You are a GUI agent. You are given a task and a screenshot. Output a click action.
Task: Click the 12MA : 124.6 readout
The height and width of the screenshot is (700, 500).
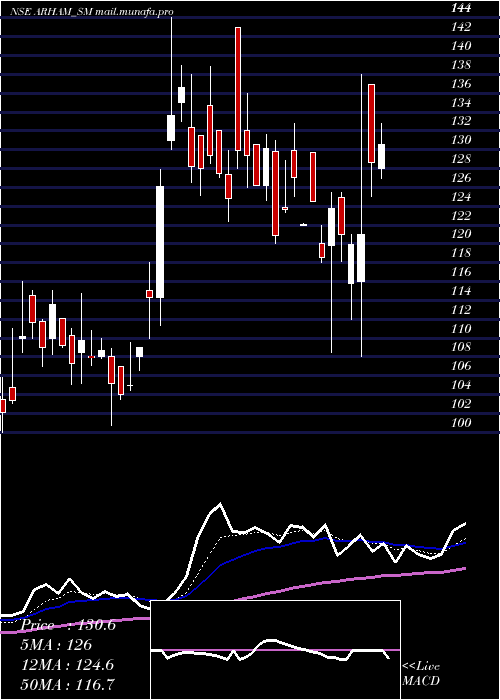[x=67, y=665]
